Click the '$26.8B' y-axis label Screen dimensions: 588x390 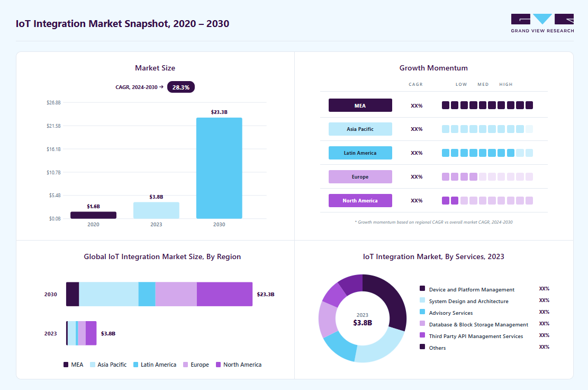coord(53,102)
